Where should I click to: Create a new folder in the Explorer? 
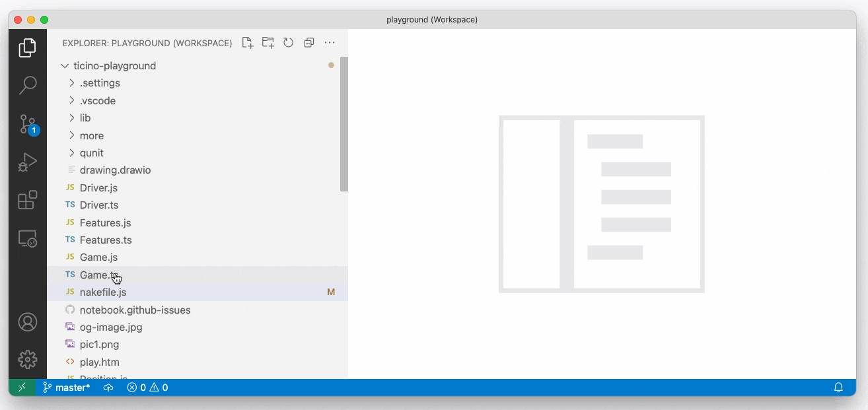click(x=268, y=42)
